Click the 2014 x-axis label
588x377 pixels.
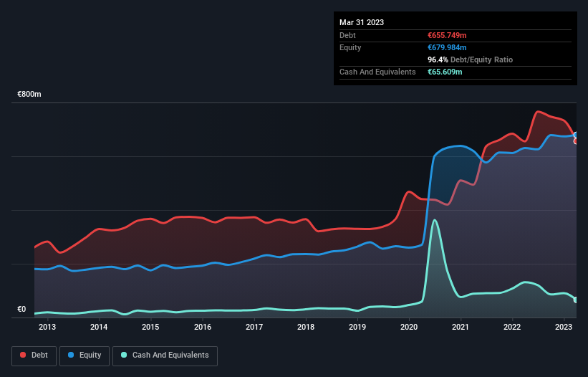pyautogui.click(x=99, y=327)
